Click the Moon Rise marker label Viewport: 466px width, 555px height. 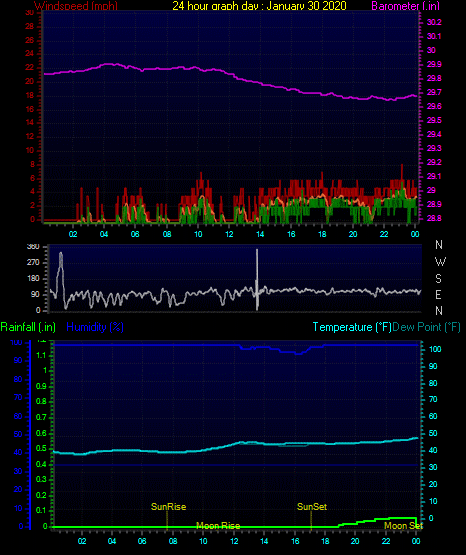coord(218,526)
